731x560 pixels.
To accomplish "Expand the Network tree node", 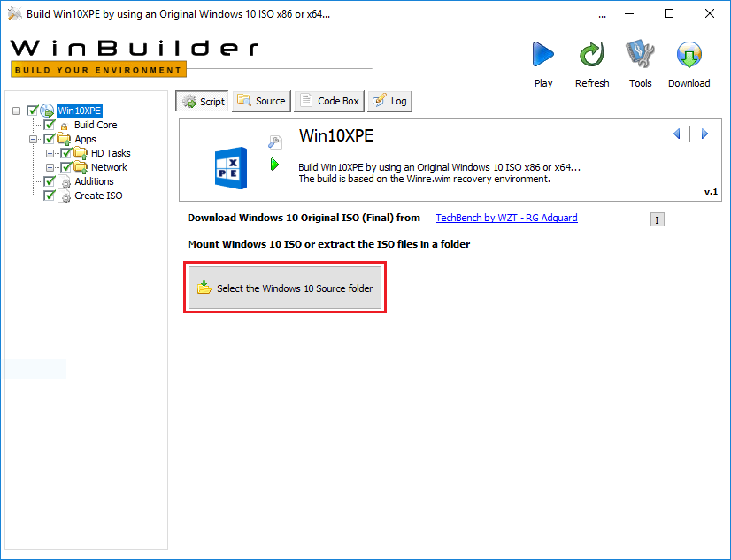I will (50, 168).
